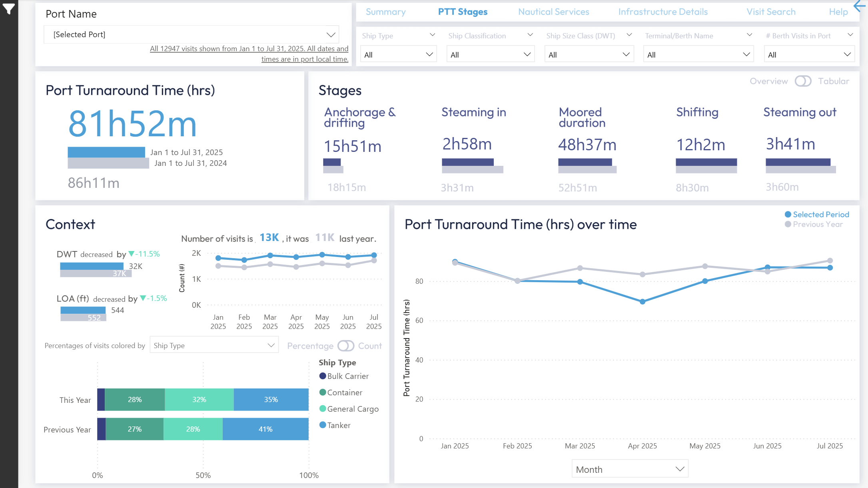The image size is (868, 488).
Task: Open the filter pane funnel icon
Action: click(x=8, y=8)
